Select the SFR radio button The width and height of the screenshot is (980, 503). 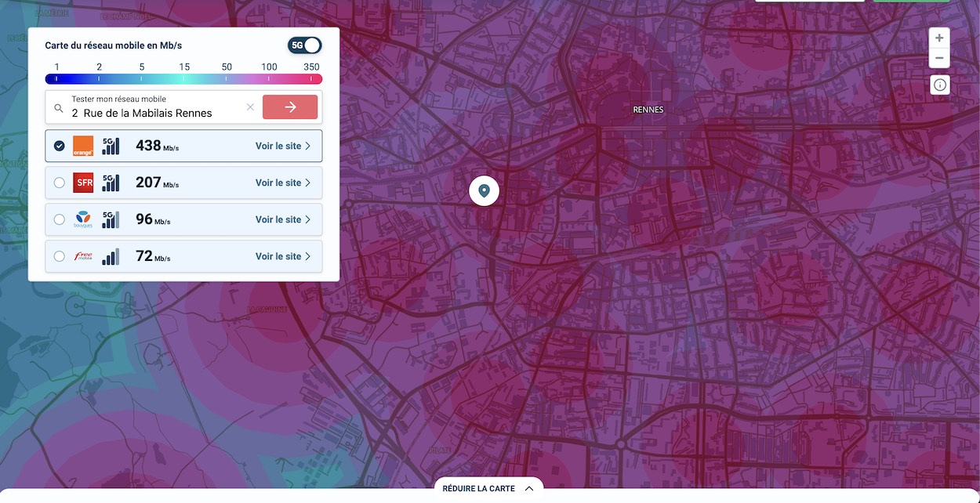(x=60, y=183)
